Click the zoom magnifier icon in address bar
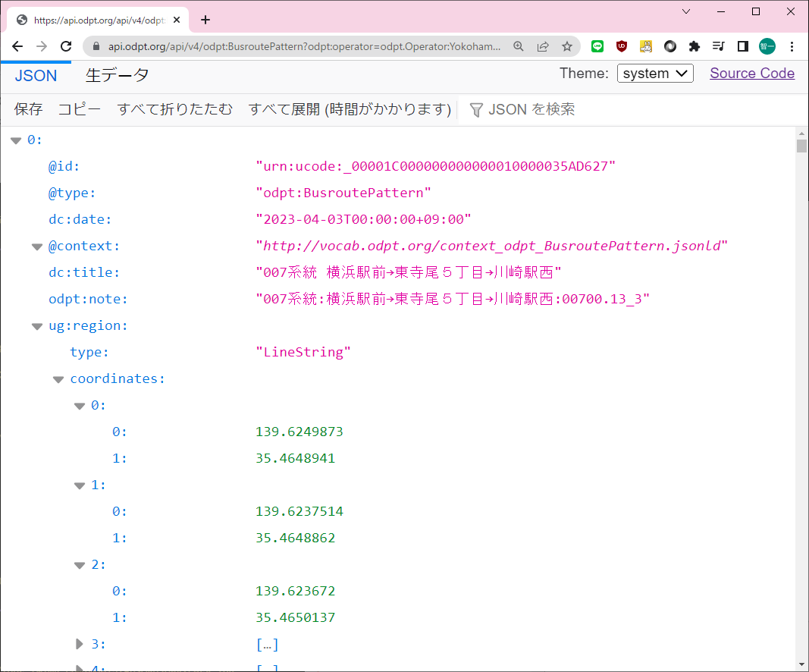The height and width of the screenshot is (672, 809). point(519,46)
